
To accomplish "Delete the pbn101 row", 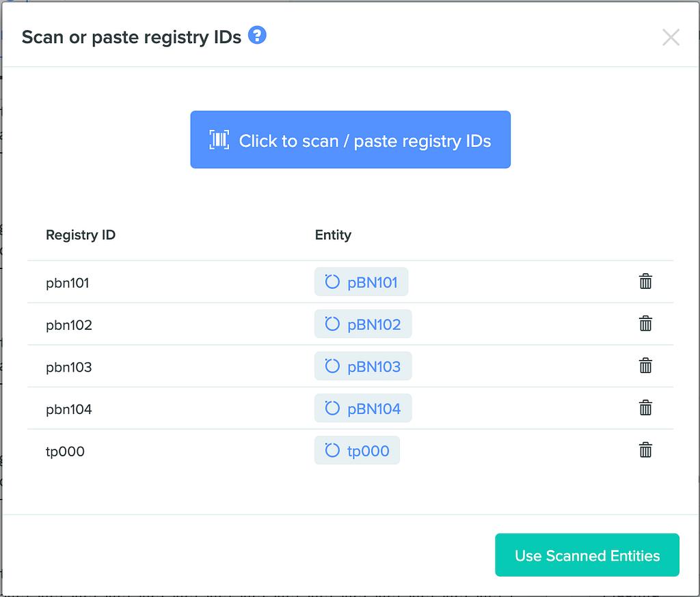I will pos(645,281).
